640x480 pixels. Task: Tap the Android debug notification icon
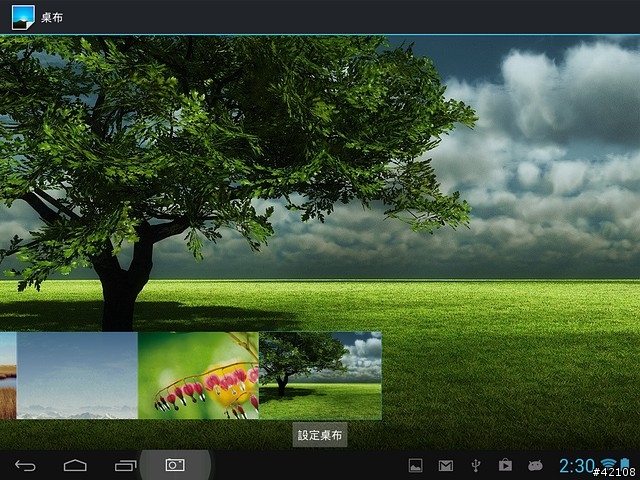pyautogui.click(x=535, y=465)
